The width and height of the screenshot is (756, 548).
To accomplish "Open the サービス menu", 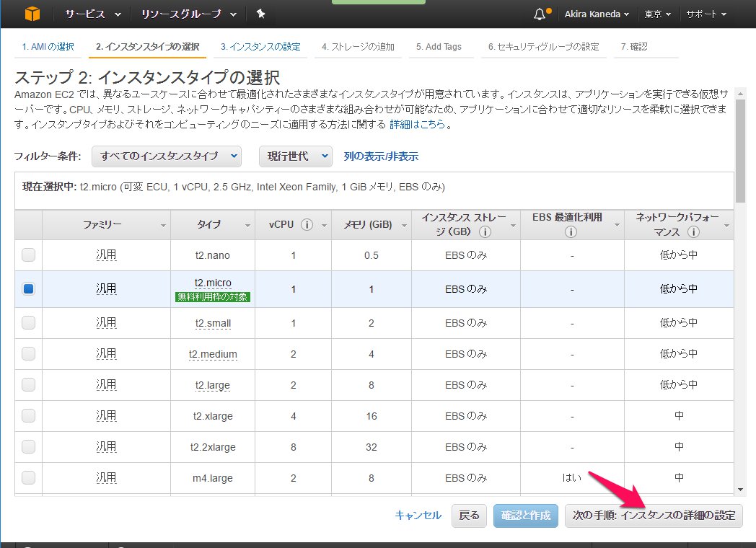I will click(90, 14).
